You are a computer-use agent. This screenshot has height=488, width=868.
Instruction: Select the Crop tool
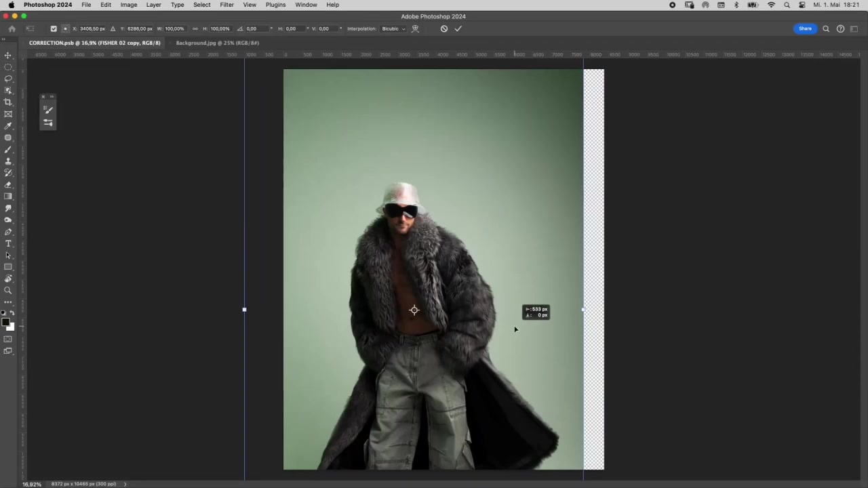point(8,102)
